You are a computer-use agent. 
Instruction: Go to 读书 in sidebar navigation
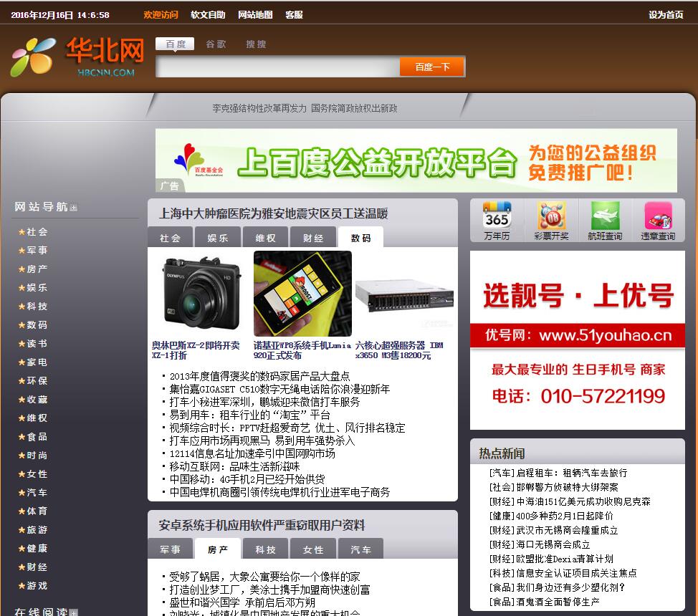(37, 344)
